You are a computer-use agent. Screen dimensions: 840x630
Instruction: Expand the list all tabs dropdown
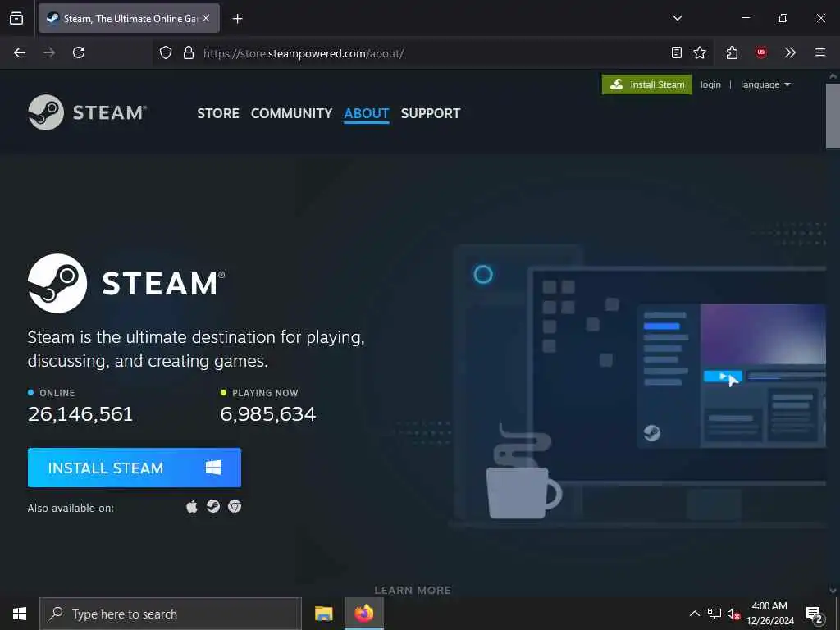(x=678, y=18)
